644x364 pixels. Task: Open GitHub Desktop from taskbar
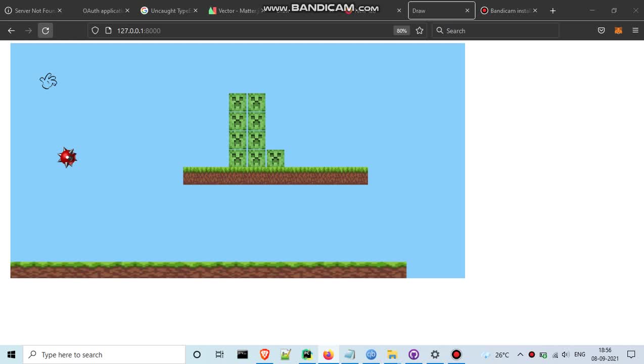pos(413,354)
